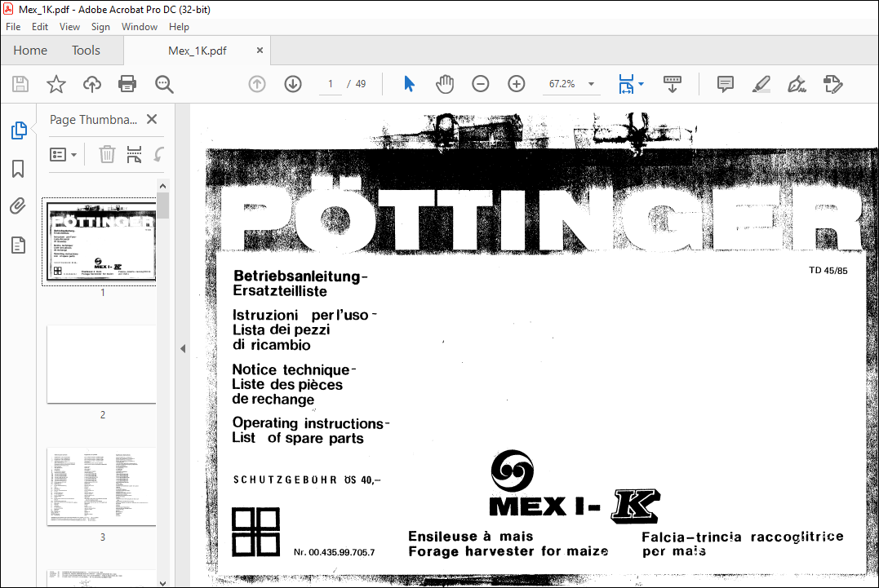This screenshot has height=588, width=879.
Task: Upload file to cloud icon
Action: (92, 84)
